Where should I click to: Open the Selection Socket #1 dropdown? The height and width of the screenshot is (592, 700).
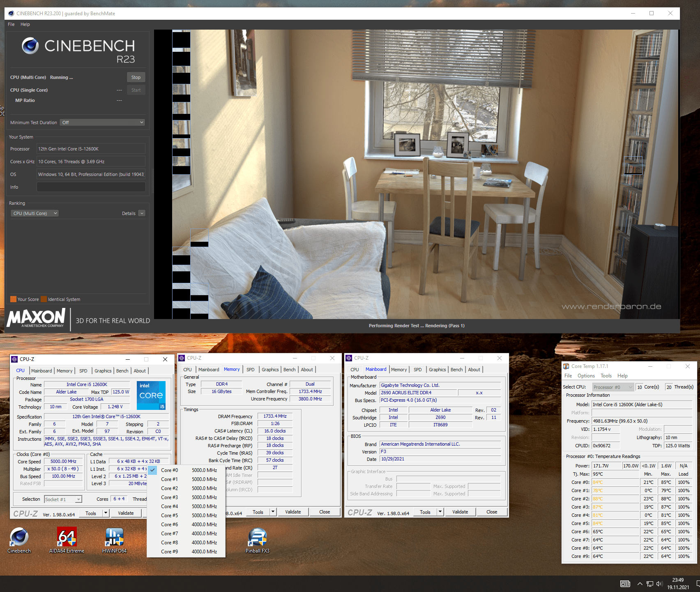point(63,499)
